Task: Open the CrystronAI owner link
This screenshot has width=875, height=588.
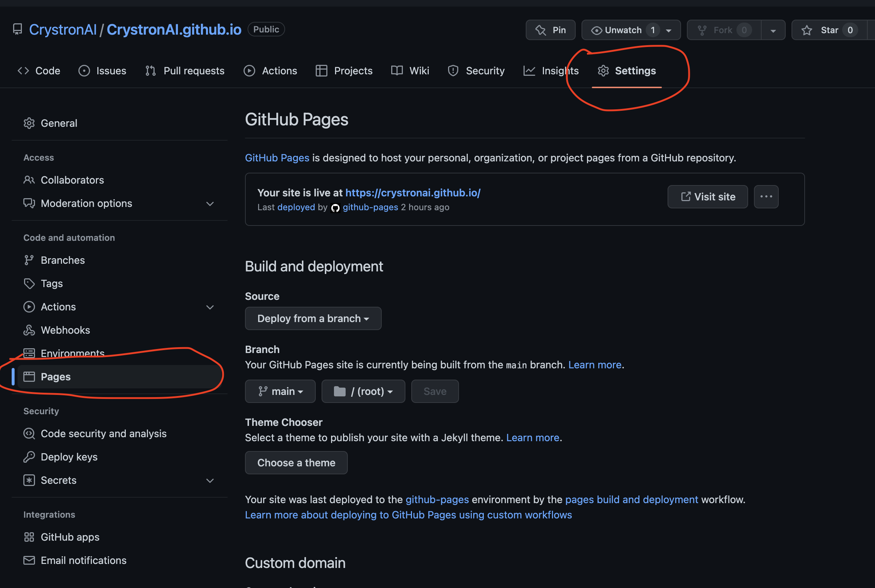Action: (63, 29)
